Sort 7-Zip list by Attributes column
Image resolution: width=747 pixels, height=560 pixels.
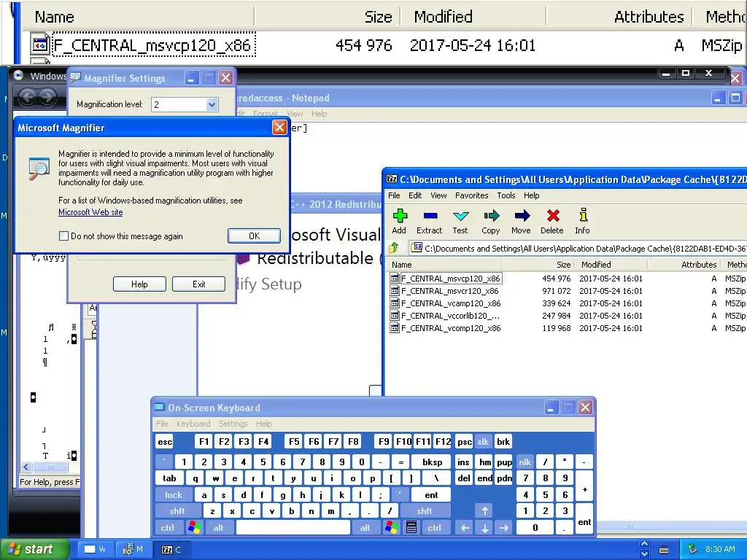pos(684,265)
